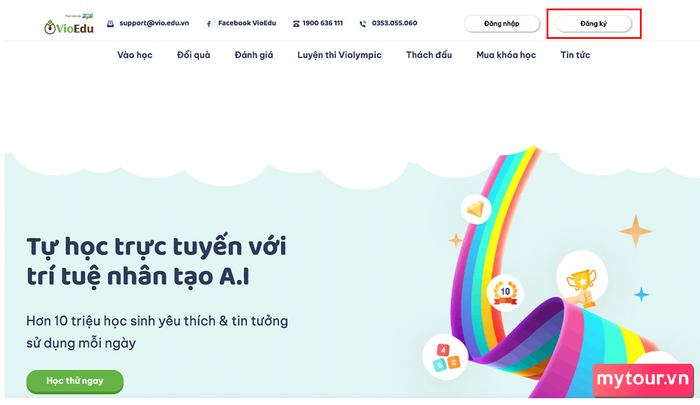Click the diamond gem badge icon
Image resolution: width=700 pixels, height=405 pixels.
pos(476,209)
